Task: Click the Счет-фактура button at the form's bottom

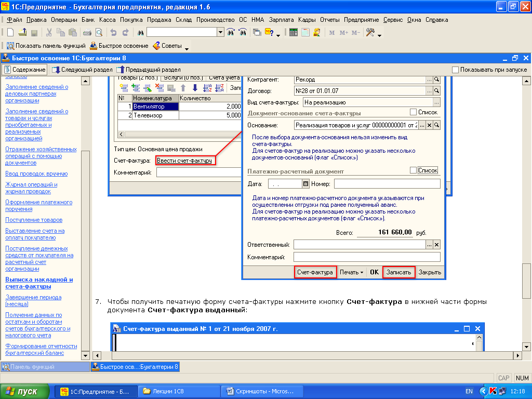Action: [x=315, y=272]
